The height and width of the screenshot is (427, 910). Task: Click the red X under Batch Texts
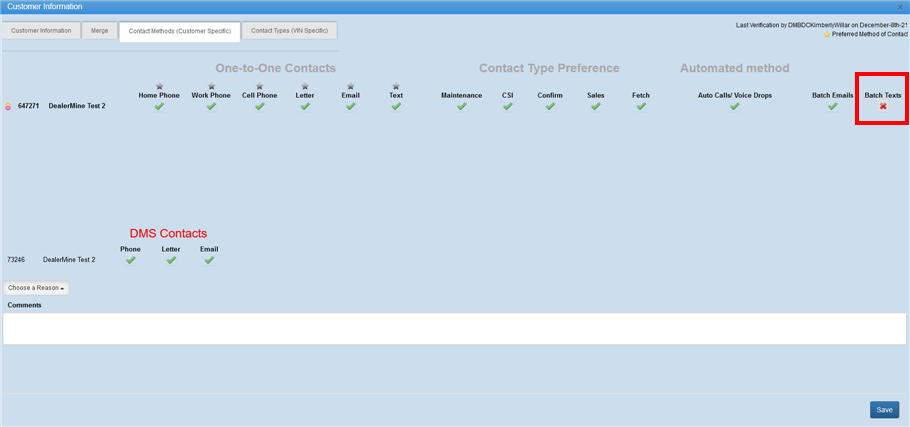click(883, 106)
